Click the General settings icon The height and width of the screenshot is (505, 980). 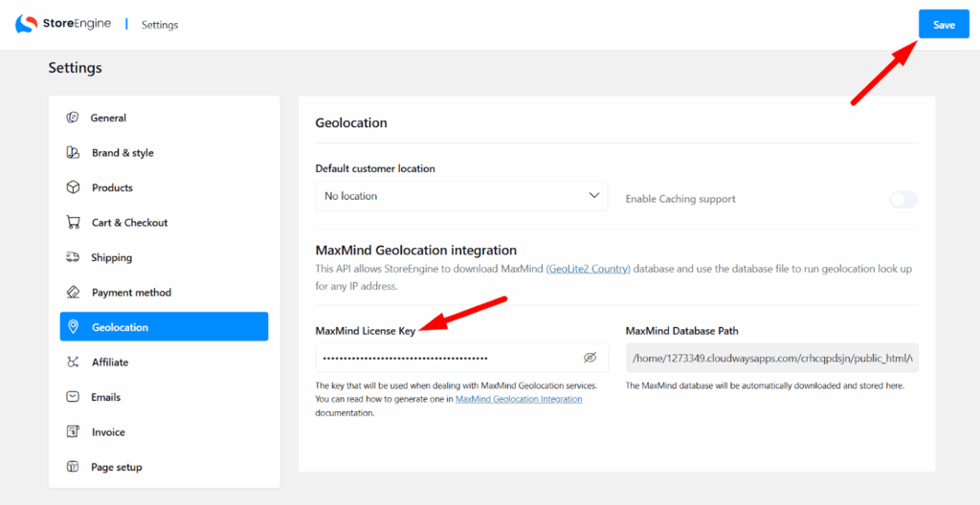pyautogui.click(x=73, y=118)
